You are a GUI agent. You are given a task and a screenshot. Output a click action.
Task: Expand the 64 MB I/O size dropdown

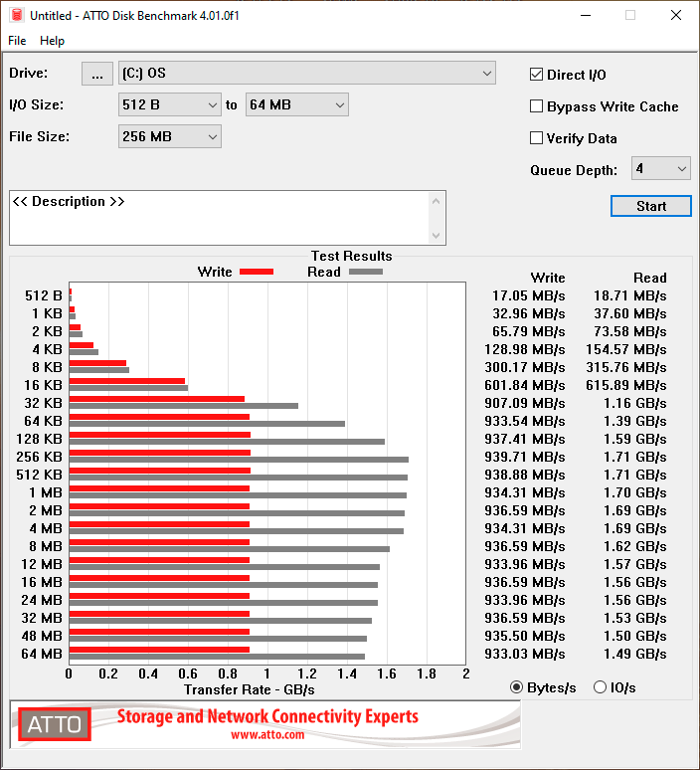point(297,104)
